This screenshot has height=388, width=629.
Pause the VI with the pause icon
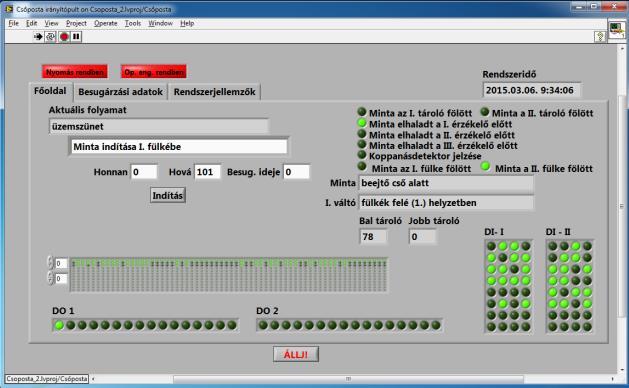[x=76, y=37]
